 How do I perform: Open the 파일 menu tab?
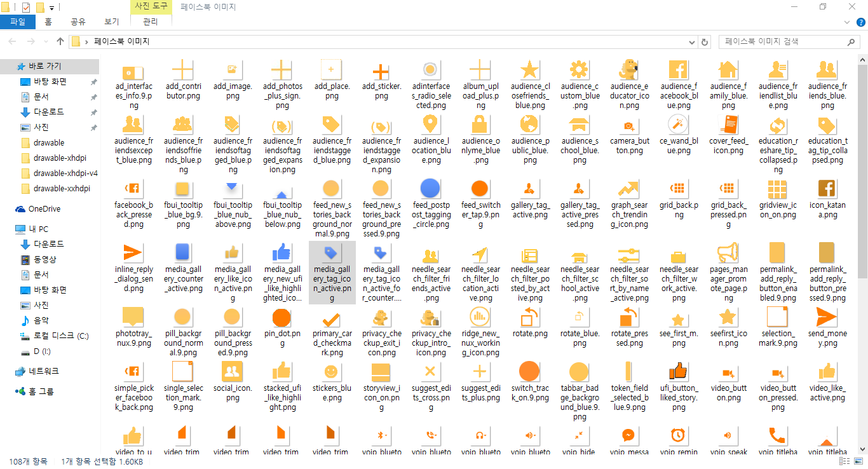coord(18,22)
